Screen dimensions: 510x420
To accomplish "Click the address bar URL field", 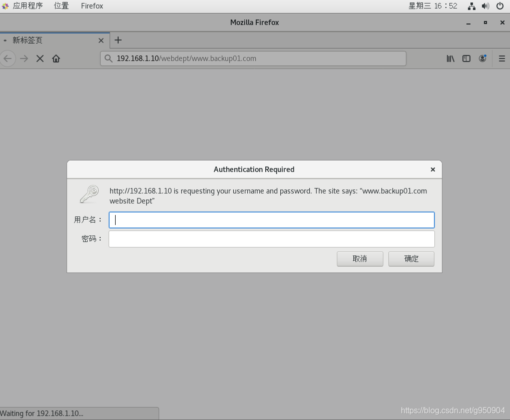I will pos(253,58).
